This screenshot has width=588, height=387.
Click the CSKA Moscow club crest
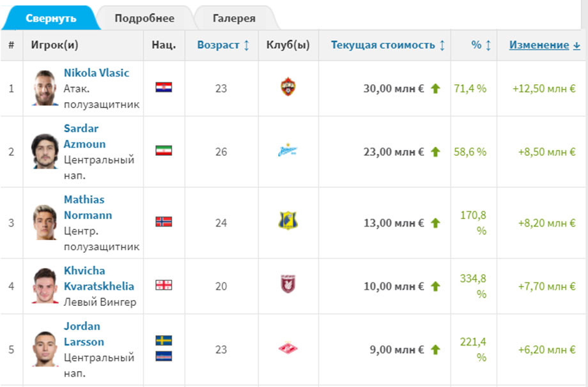point(288,87)
